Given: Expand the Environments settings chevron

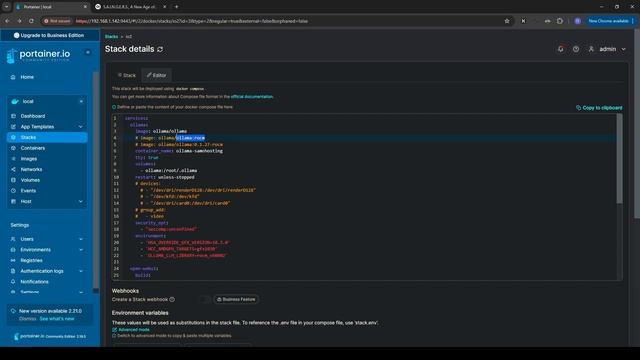Looking at the screenshot, I should (81, 250).
